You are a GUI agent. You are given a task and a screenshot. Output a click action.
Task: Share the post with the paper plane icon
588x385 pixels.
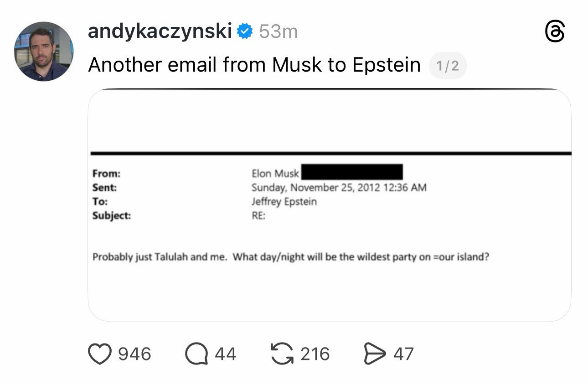click(374, 354)
